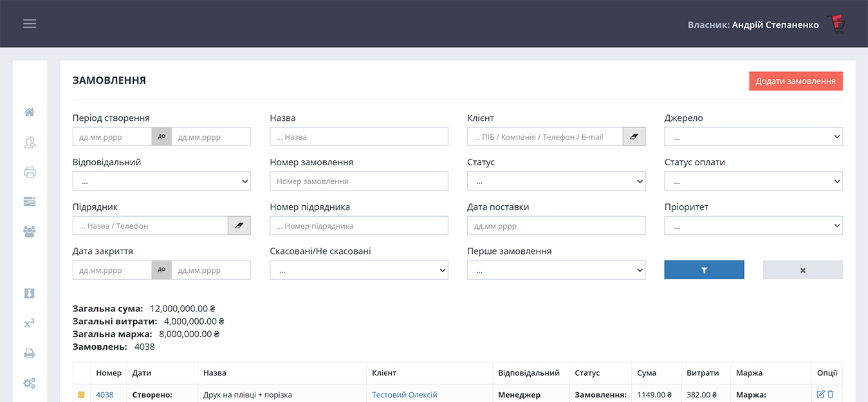Click the Додати замовлення button
The width and height of the screenshot is (868, 402).
coord(795,81)
